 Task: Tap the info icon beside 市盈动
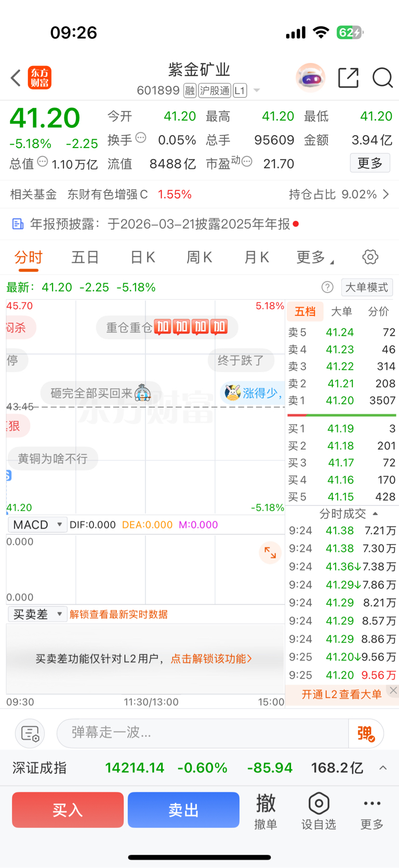(247, 162)
